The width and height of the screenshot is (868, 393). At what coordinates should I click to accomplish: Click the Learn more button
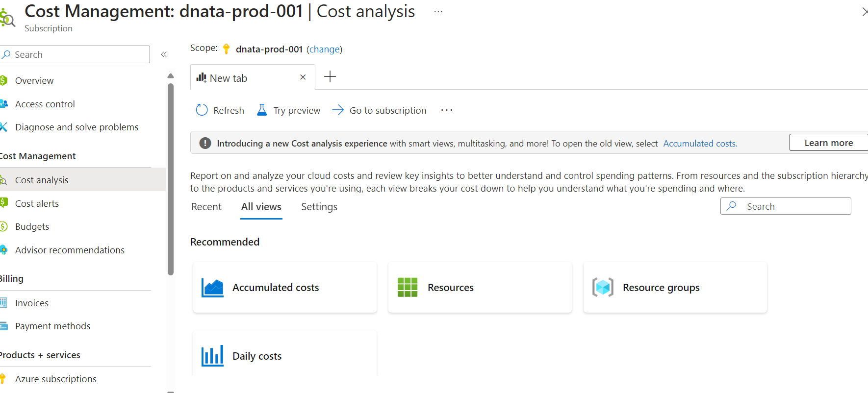[828, 143]
